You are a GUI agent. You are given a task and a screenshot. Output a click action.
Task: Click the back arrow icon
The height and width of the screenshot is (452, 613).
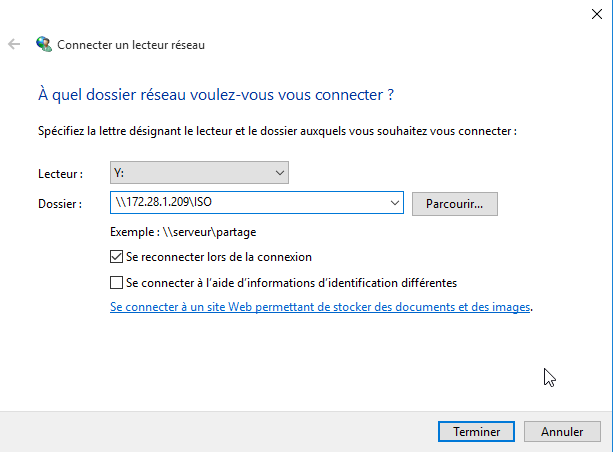tap(14, 44)
